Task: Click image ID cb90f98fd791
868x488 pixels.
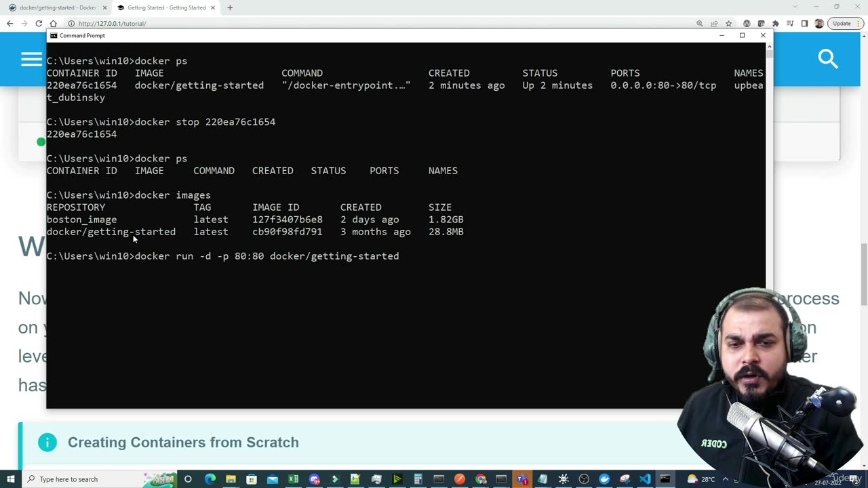Action: (x=288, y=232)
